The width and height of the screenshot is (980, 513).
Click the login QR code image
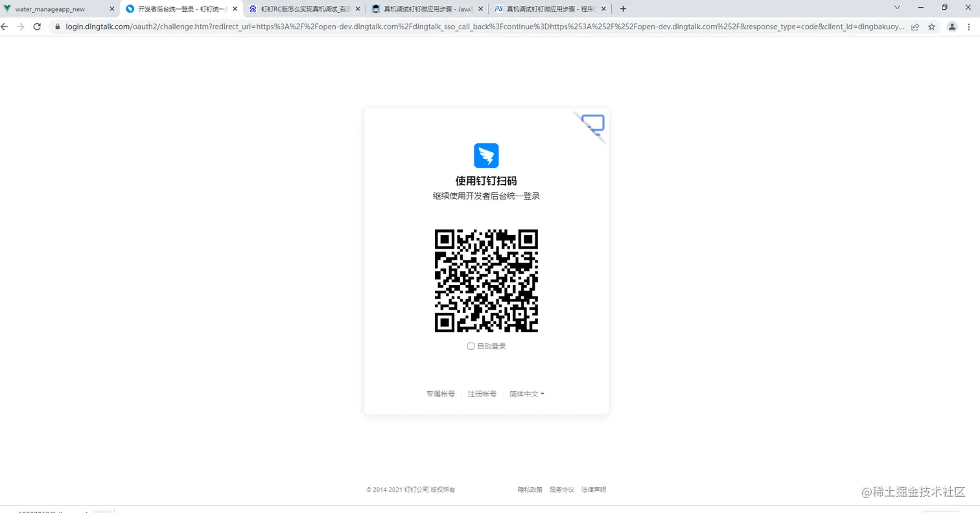485,280
